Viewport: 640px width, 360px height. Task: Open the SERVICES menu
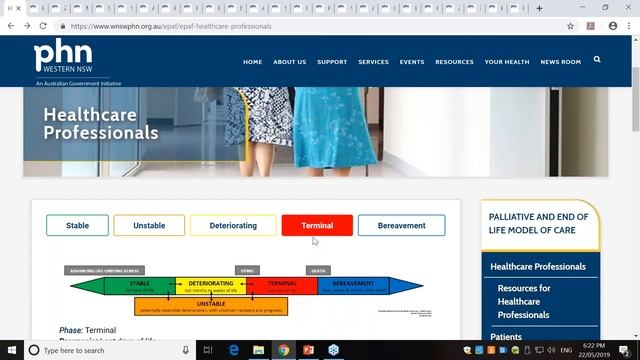[373, 62]
